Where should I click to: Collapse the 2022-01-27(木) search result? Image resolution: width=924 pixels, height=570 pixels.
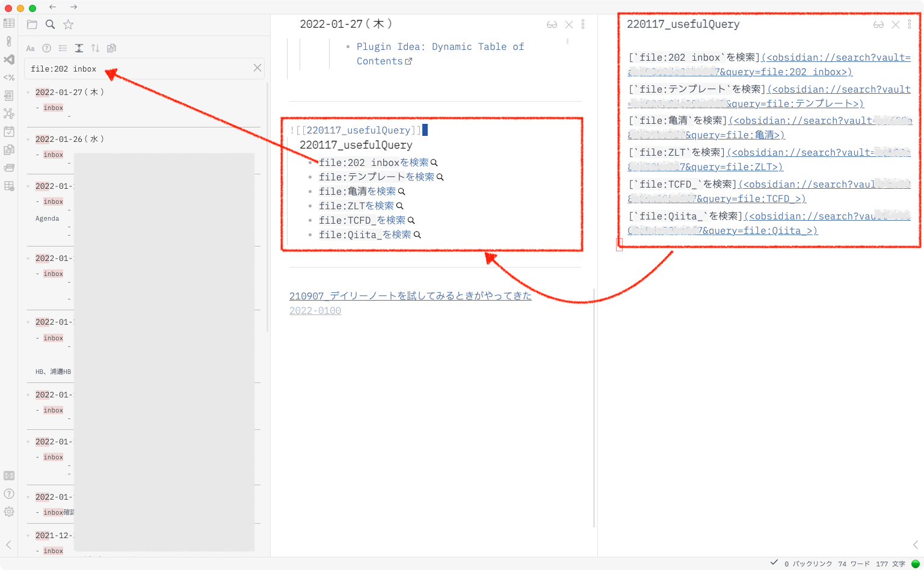click(28, 93)
